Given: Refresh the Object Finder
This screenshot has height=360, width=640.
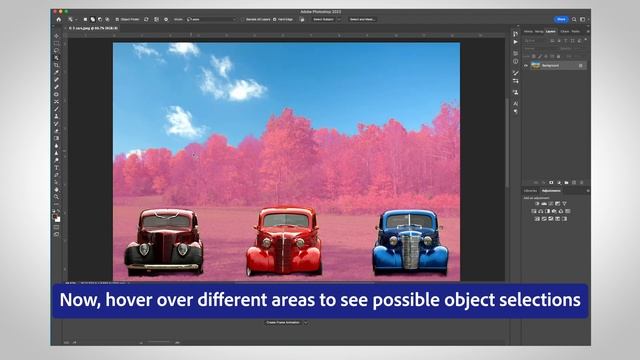Looking at the screenshot, I should click(x=146, y=19).
